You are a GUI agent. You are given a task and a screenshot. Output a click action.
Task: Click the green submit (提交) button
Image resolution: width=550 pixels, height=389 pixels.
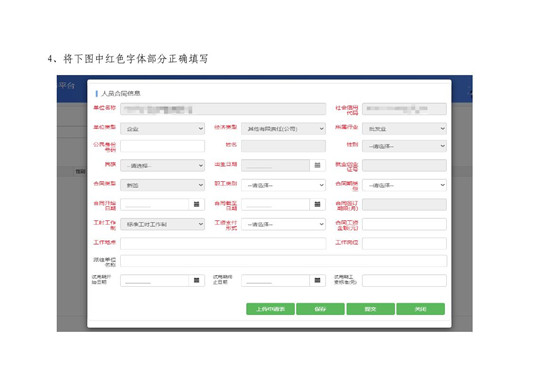click(370, 309)
